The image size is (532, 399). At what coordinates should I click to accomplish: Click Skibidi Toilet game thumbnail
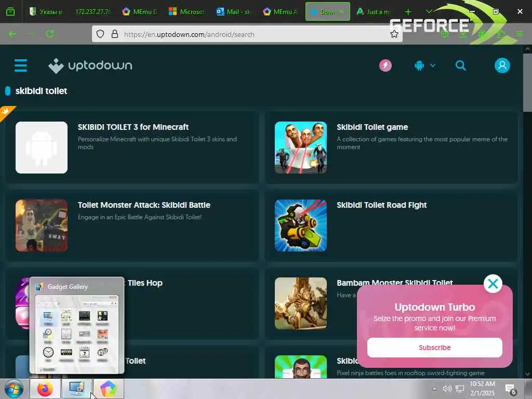click(x=301, y=148)
